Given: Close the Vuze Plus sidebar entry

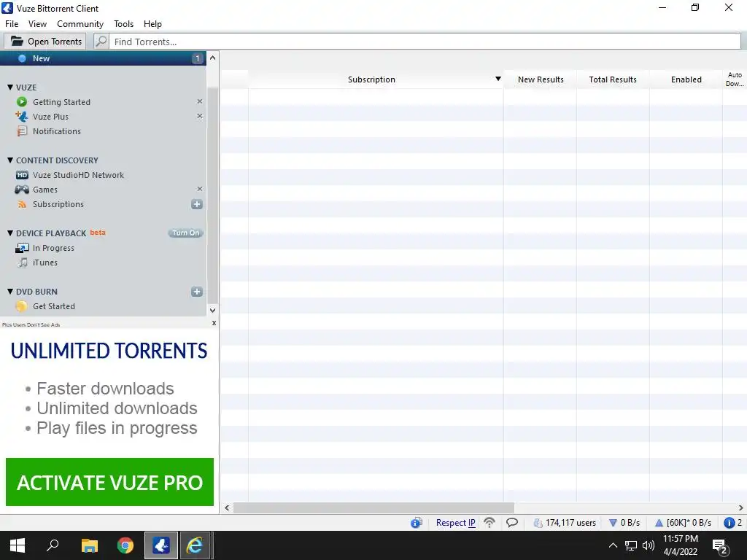Looking at the screenshot, I should tap(200, 116).
